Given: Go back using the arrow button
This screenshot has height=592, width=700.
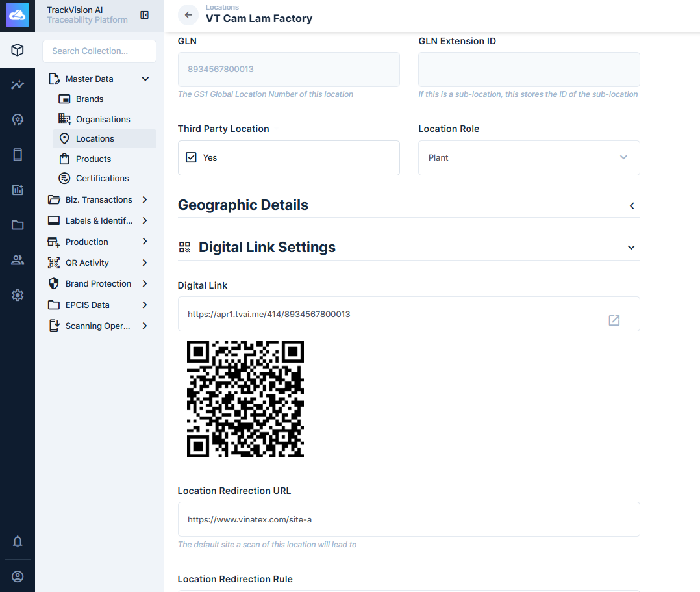Looking at the screenshot, I should [188, 15].
